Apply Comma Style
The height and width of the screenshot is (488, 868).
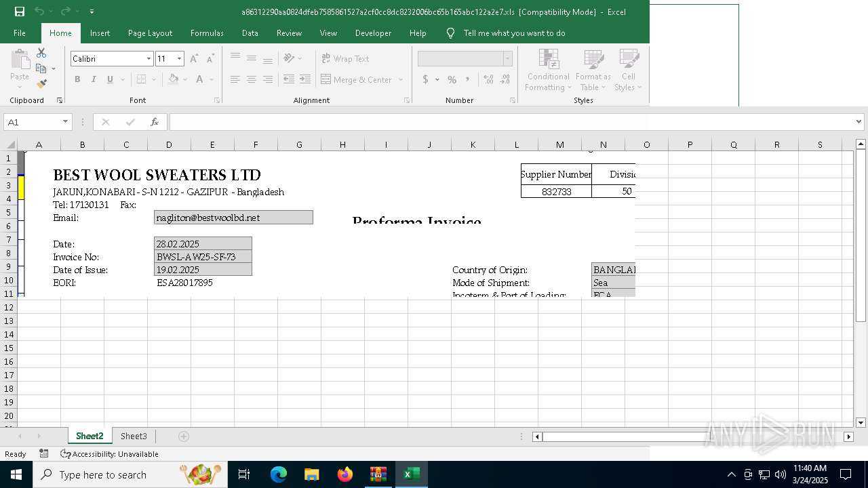coord(468,79)
